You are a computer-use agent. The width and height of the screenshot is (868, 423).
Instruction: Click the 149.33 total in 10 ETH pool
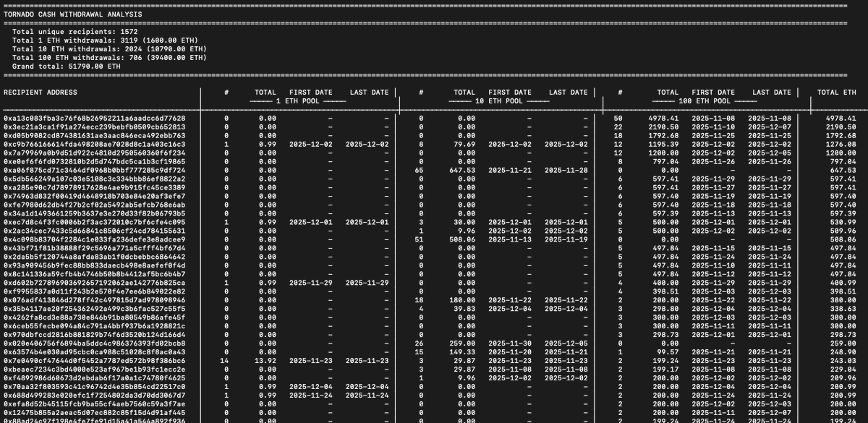[x=462, y=353]
